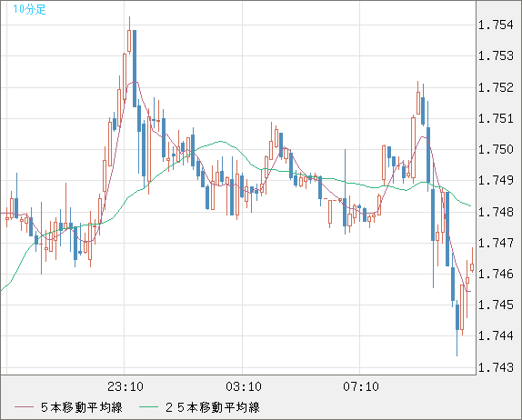Click the tall blue candlestick falling from the 1.754 peak

135,68
